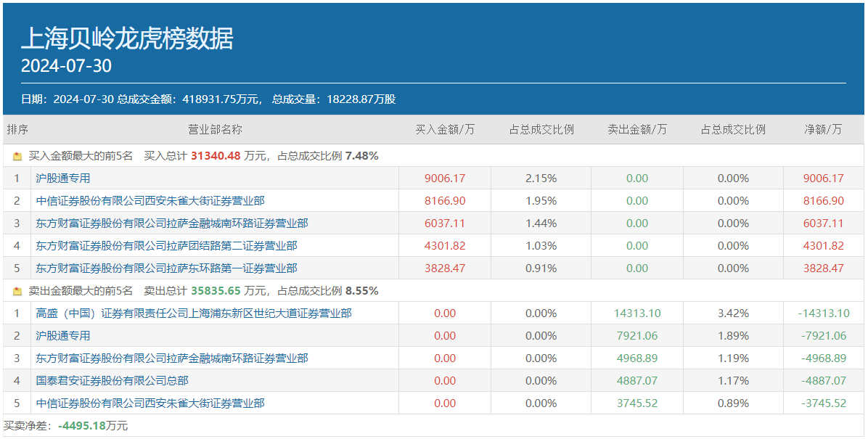Open 高盛(中国)证券上海浦东新区世纪大道营业部 link
The width and height of the screenshot is (868, 439).
[x=194, y=313]
